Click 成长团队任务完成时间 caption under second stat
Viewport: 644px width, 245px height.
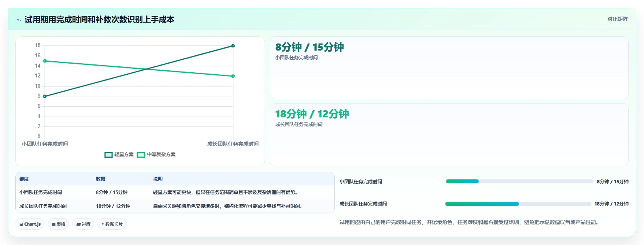pyautogui.click(x=299, y=124)
